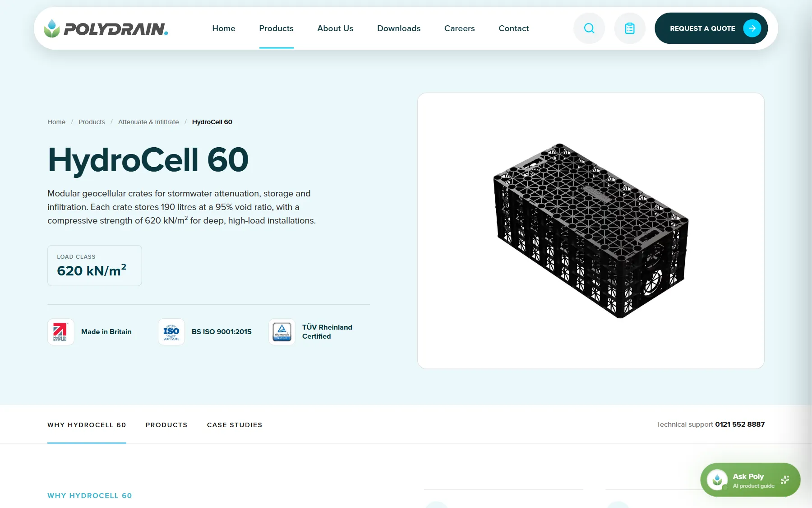Click the Home breadcrumb link
Viewport: 812px width, 508px height.
56,122
